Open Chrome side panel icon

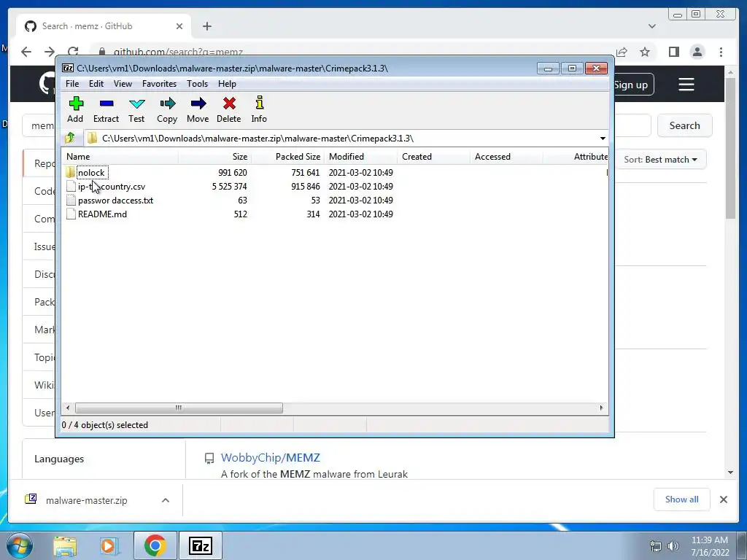click(673, 52)
